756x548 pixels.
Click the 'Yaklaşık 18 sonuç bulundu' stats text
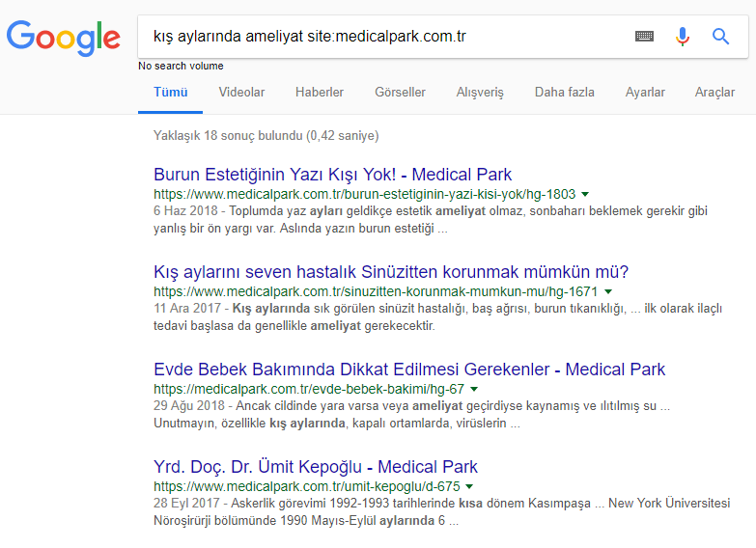click(x=266, y=135)
